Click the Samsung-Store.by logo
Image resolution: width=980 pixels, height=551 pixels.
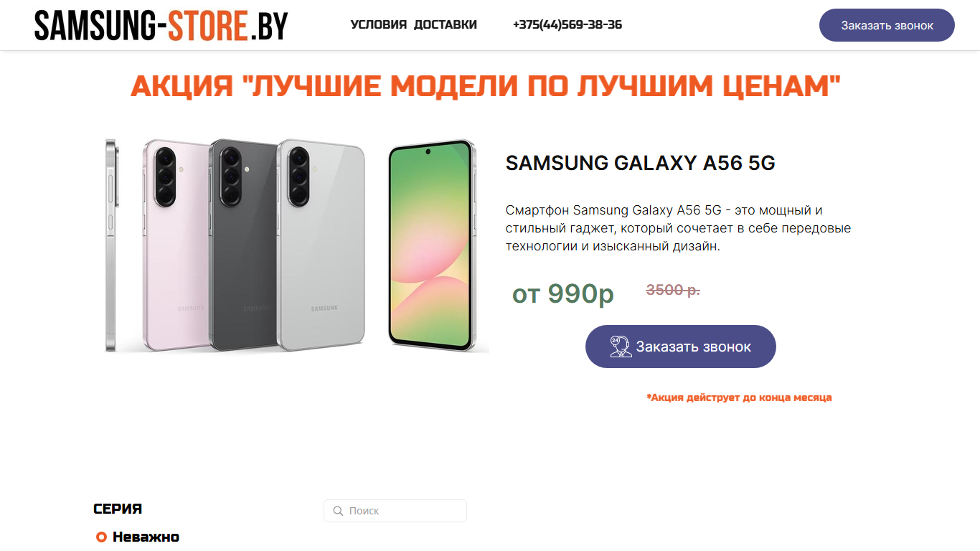(161, 25)
